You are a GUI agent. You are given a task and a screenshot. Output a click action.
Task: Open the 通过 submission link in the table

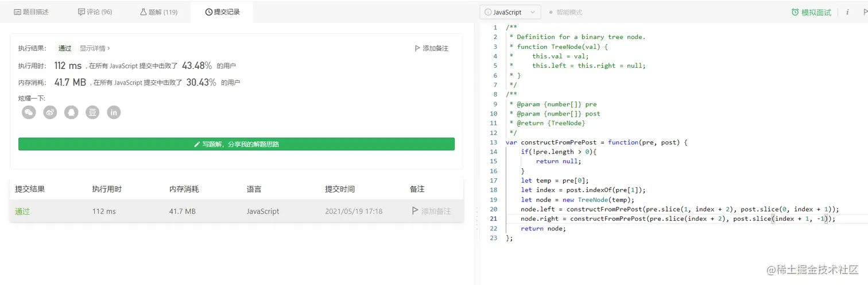tap(22, 211)
